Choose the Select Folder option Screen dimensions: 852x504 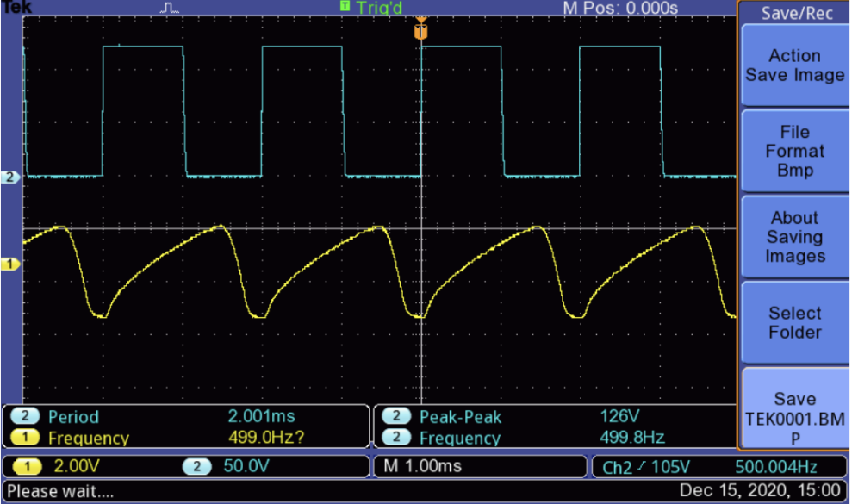[x=794, y=323]
